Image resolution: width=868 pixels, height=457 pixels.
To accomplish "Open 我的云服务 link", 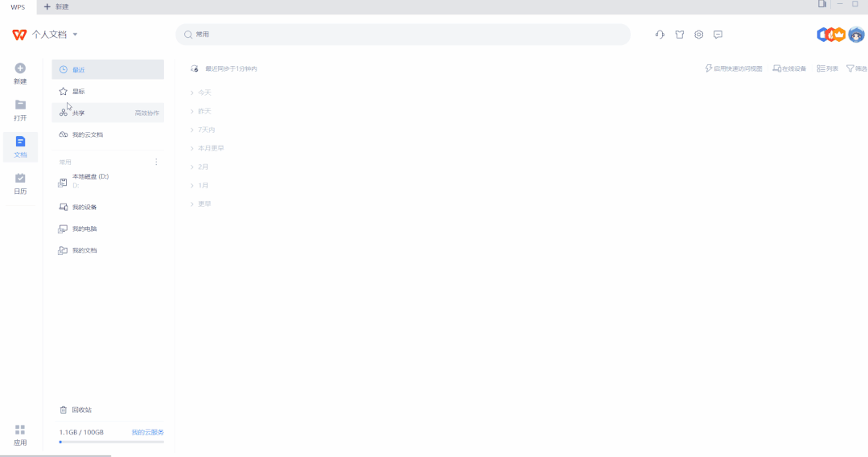I will tap(147, 432).
